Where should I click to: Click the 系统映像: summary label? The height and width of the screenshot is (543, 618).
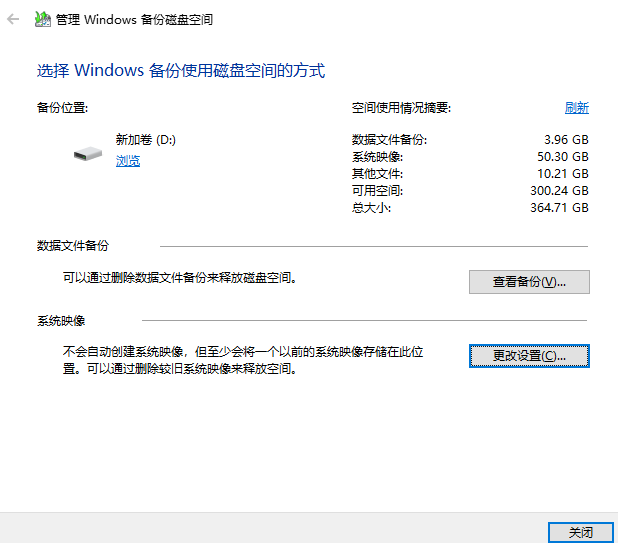(377, 156)
